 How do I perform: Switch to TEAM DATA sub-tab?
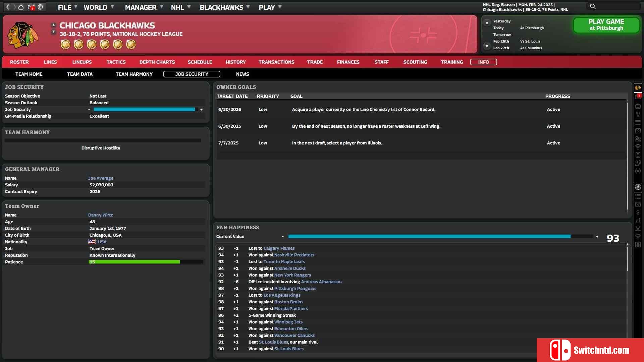[x=80, y=74]
